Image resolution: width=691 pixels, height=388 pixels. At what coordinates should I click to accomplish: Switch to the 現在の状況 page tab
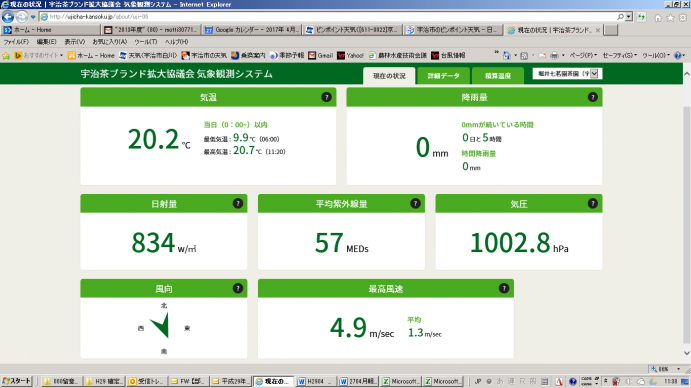[389, 76]
